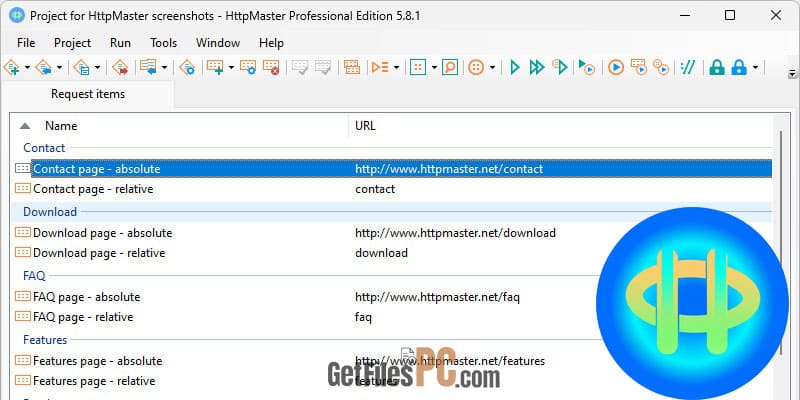Select the 'Features page - absolute' item
Screen dimensions: 800x400
click(98, 361)
